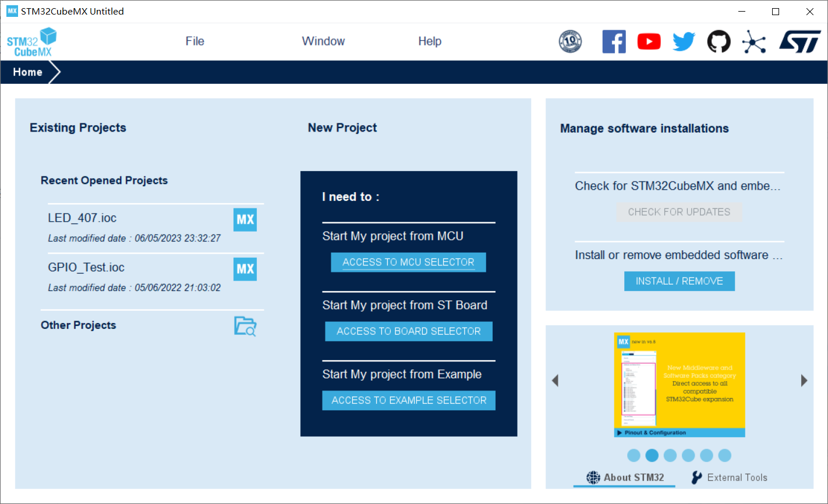Click ACCESS TO MCU SELECTOR button

point(408,262)
